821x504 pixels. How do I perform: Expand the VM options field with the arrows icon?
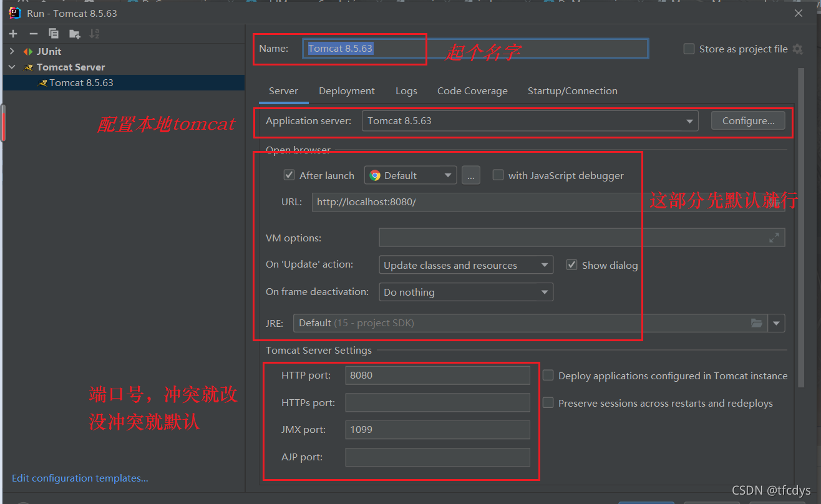pyautogui.click(x=774, y=238)
